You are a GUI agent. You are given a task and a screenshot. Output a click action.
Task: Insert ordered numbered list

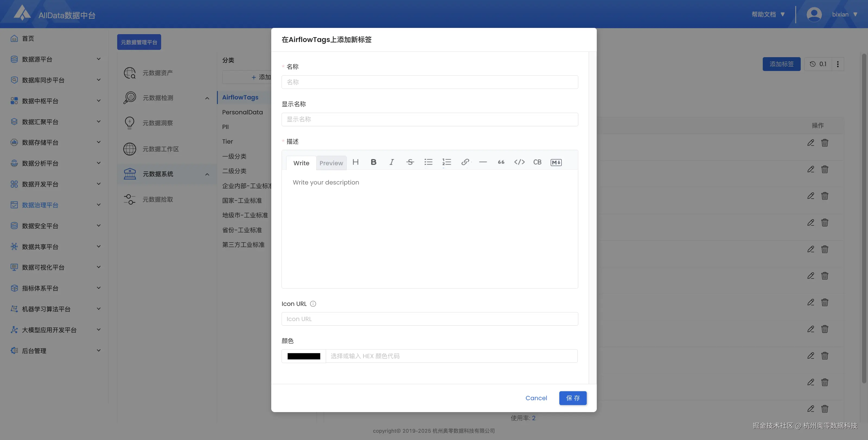(x=446, y=162)
